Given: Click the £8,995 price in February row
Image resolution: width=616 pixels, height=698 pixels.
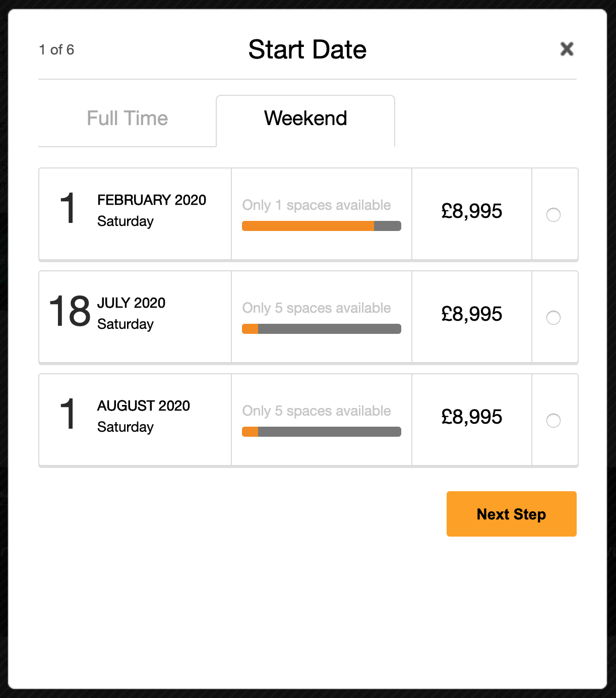Looking at the screenshot, I should click(x=471, y=211).
